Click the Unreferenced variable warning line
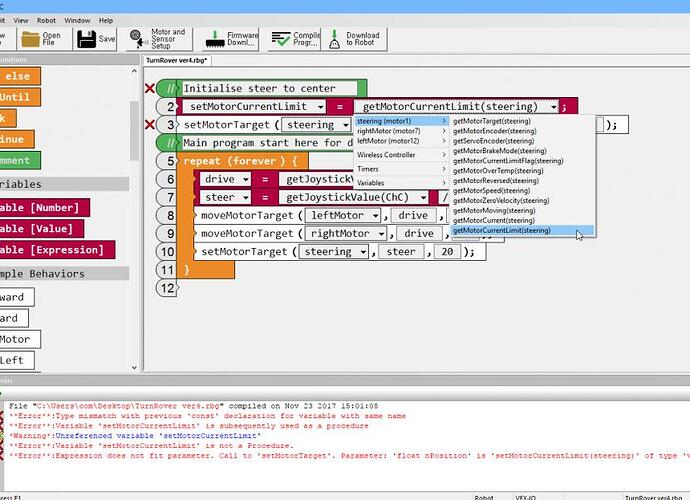This screenshot has width=690, height=500. 135,436
